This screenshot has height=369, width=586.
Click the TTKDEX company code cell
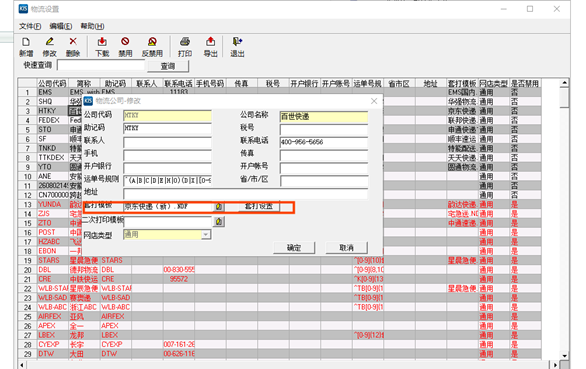(x=52, y=157)
